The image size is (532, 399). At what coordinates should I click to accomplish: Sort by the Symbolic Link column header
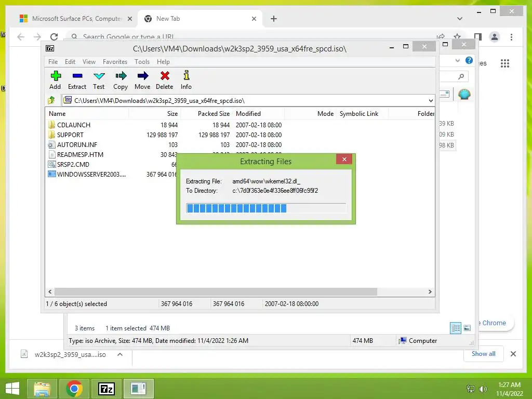tap(362, 114)
